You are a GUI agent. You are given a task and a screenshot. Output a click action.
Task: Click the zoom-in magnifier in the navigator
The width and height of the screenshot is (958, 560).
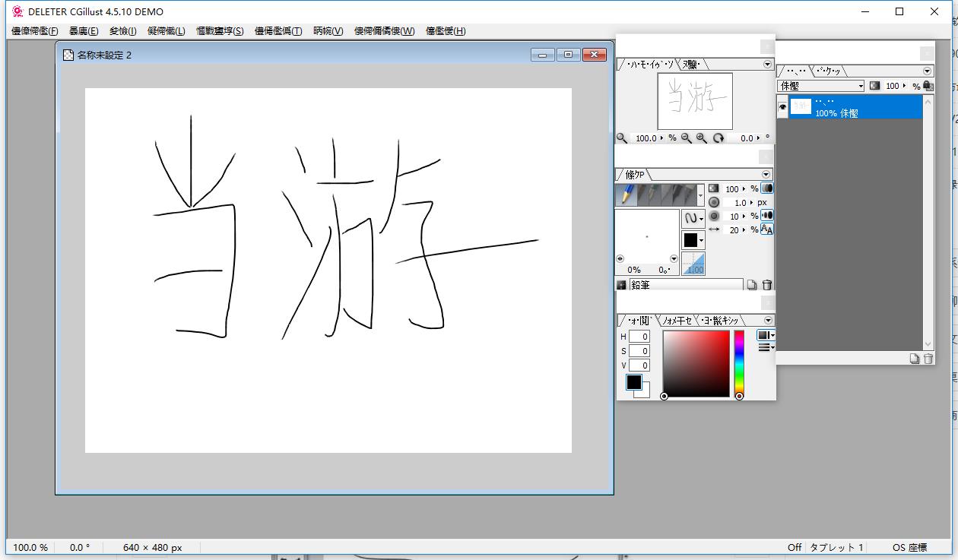[699, 138]
